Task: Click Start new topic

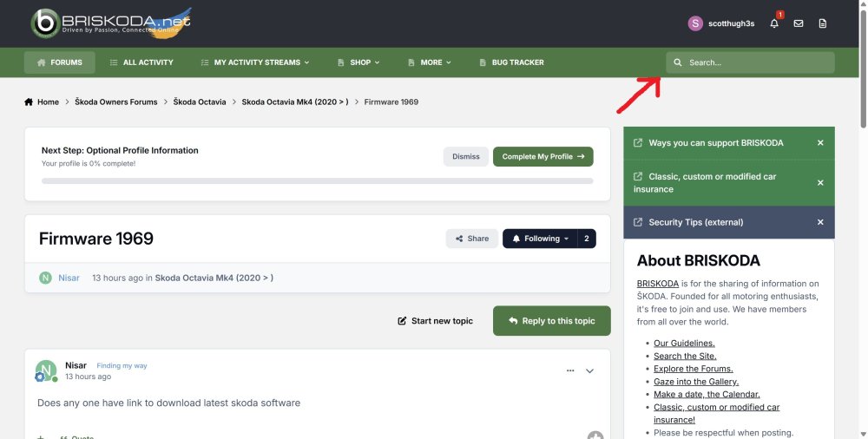Action: [435, 321]
